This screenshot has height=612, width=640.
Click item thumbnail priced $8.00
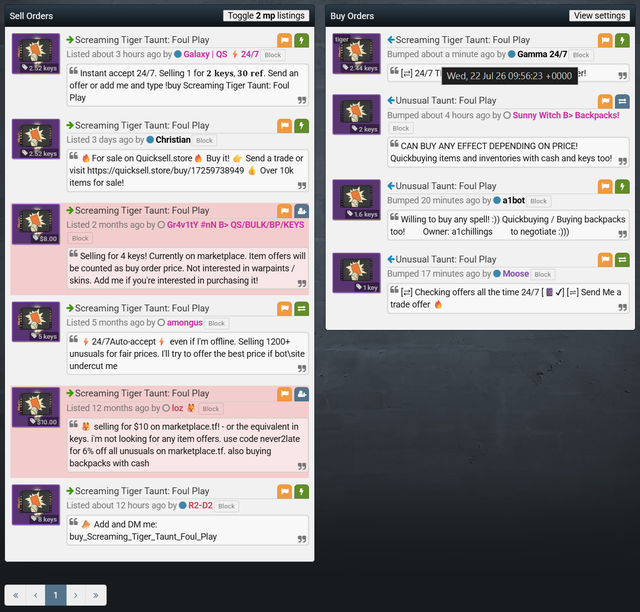pyautogui.click(x=36, y=224)
